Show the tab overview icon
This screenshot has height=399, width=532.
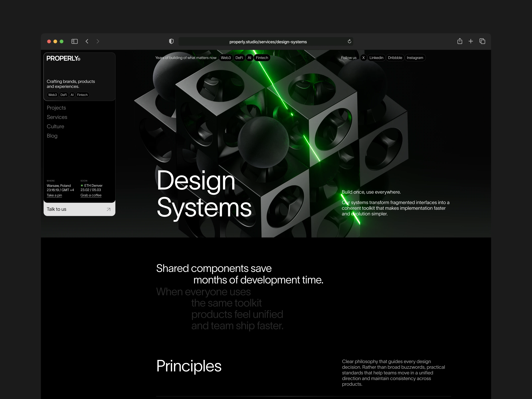pos(482,41)
